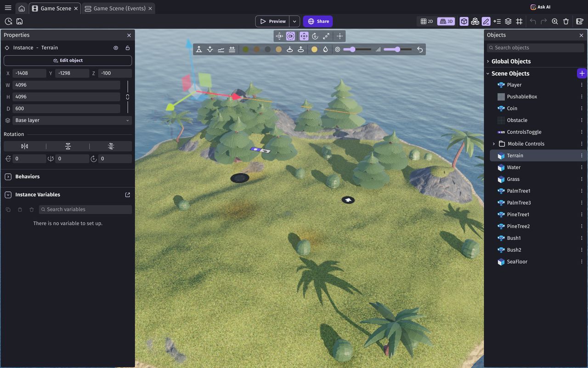This screenshot has height=368, width=588.
Task: Activate the orbit camera mode
Action: (x=291, y=36)
